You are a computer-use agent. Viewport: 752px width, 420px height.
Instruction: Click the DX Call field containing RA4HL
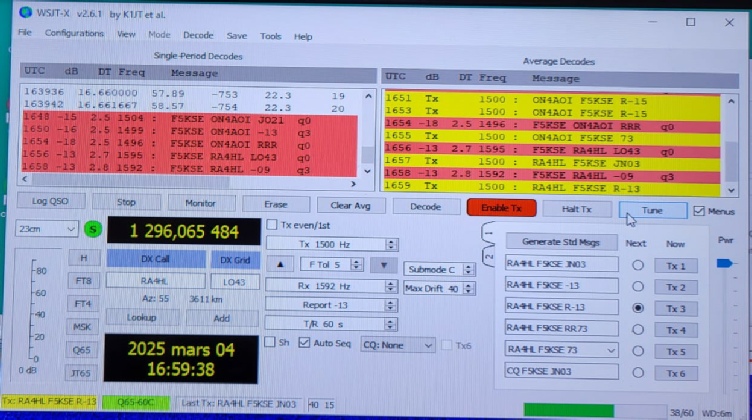click(155, 282)
